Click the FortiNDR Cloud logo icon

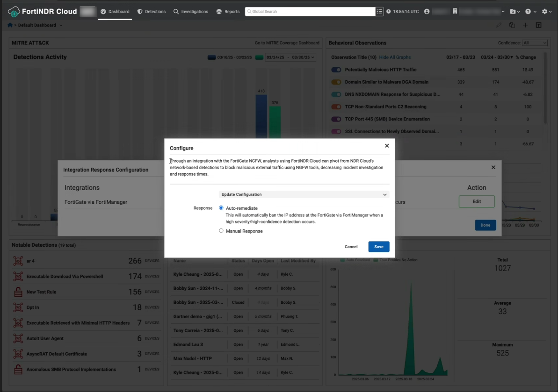14,11
